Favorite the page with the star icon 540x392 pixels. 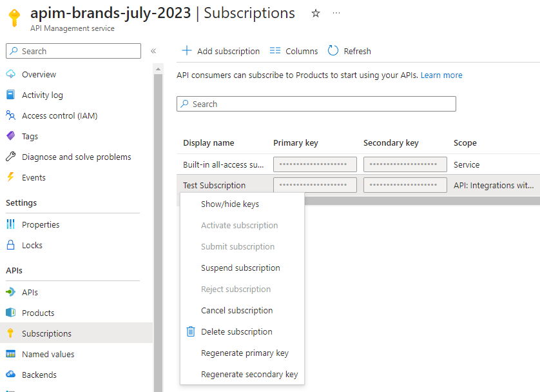pyautogui.click(x=316, y=14)
